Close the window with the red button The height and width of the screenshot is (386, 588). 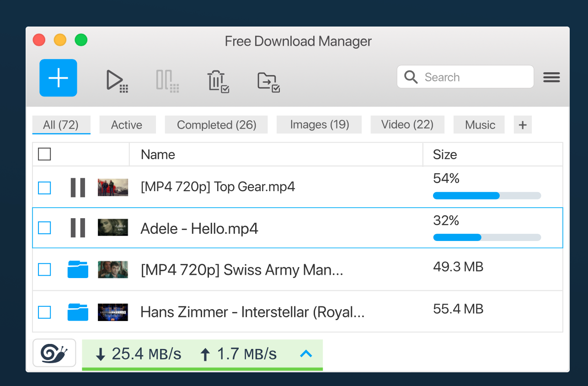(x=39, y=40)
